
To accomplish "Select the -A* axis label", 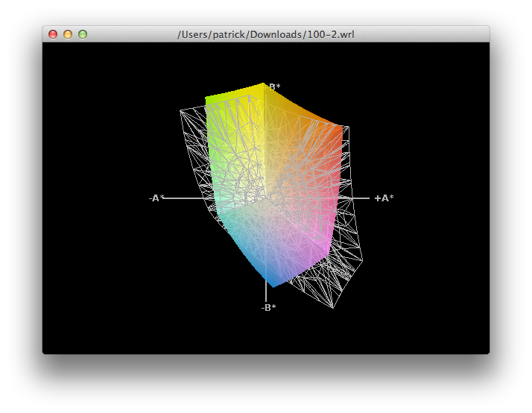I will (156, 198).
